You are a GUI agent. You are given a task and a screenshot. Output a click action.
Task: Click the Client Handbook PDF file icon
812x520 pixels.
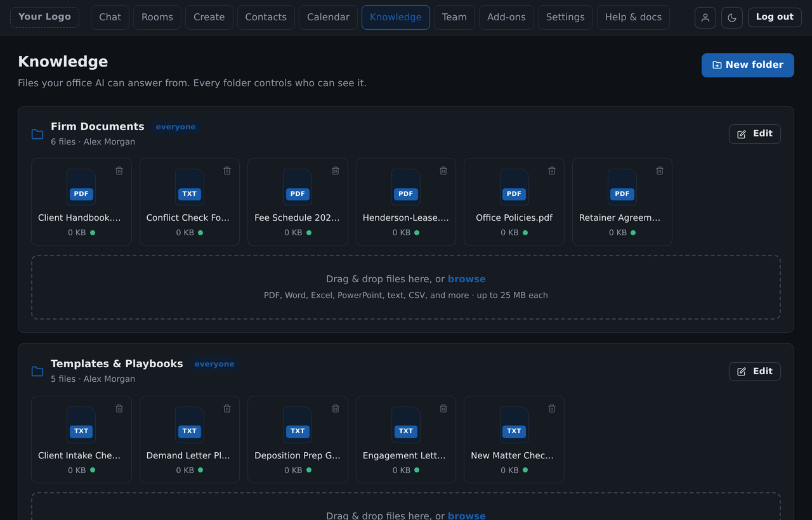(81, 187)
